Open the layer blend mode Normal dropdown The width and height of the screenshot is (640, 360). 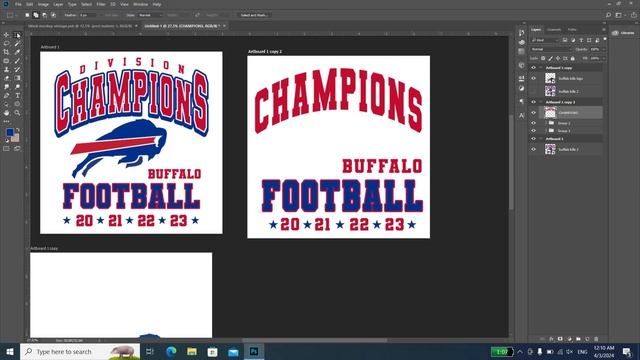click(551, 49)
